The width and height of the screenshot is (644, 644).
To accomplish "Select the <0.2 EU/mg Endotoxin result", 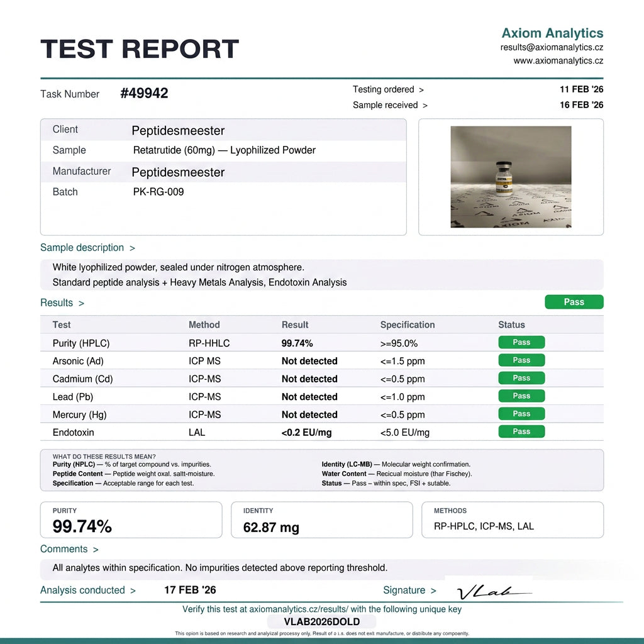I will tap(306, 433).
